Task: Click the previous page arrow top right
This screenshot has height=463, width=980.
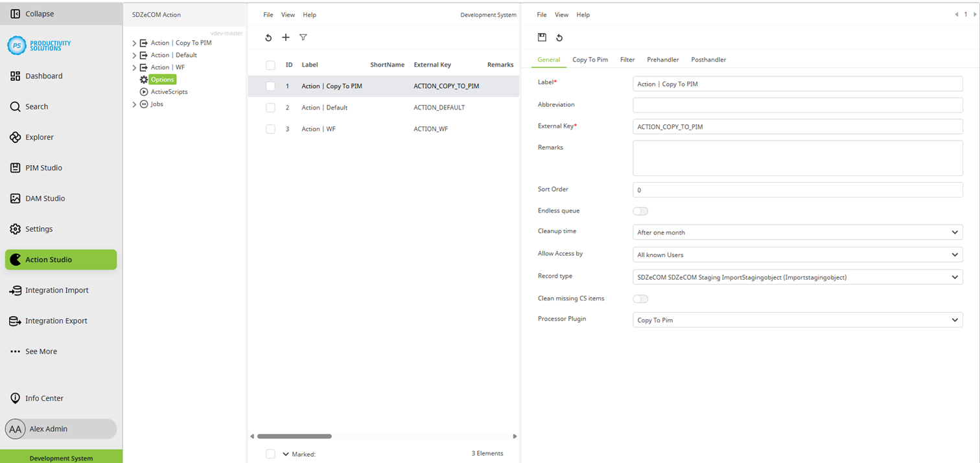Action: pyautogui.click(x=957, y=14)
